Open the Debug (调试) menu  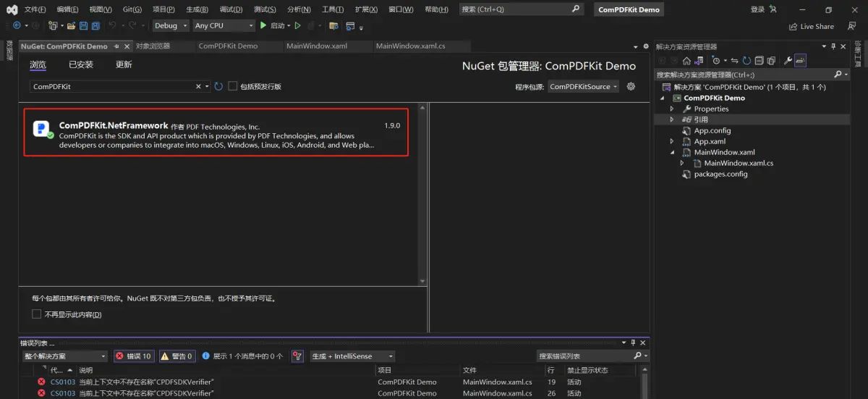tap(231, 9)
